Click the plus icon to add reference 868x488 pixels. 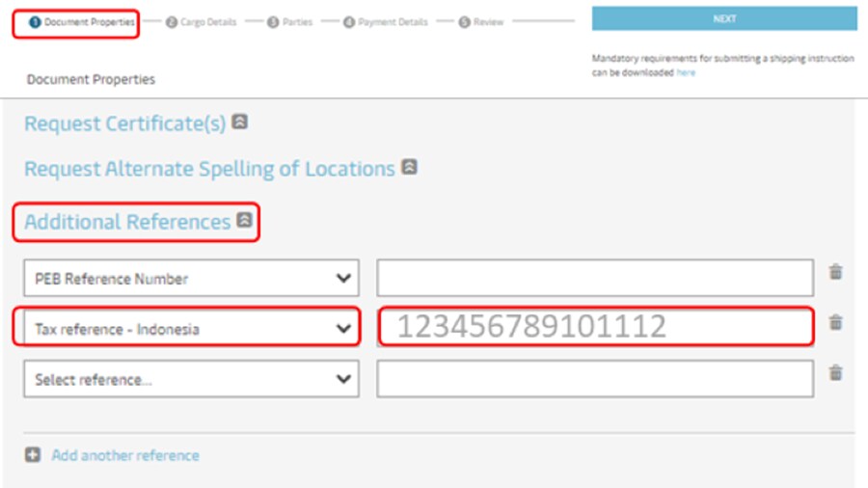click(33, 455)
